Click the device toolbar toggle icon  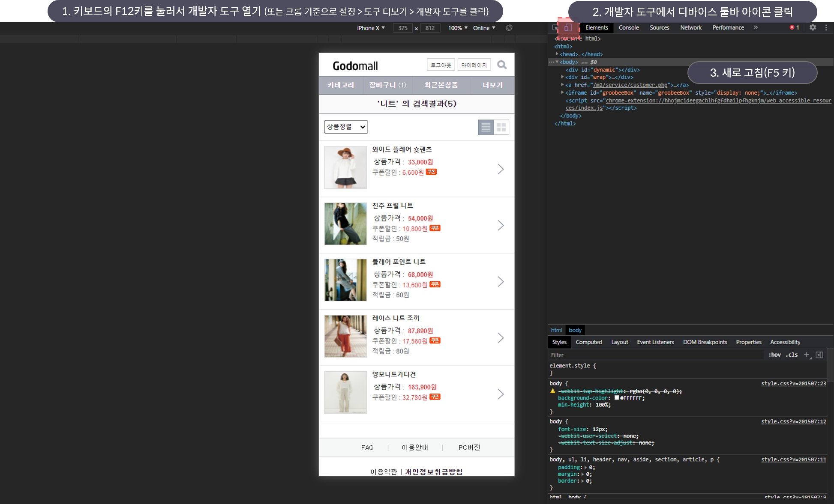coord(568,28)
